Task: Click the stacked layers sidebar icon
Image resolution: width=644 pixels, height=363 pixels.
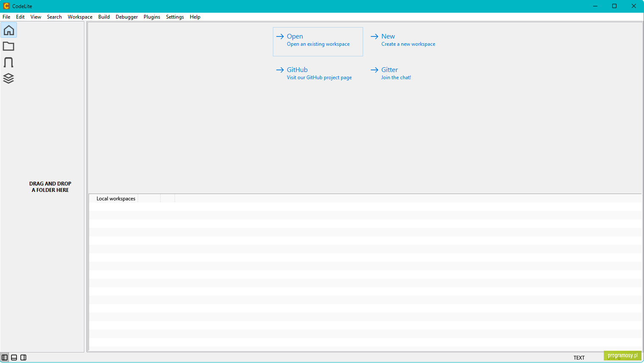Action: click(8, 78)
